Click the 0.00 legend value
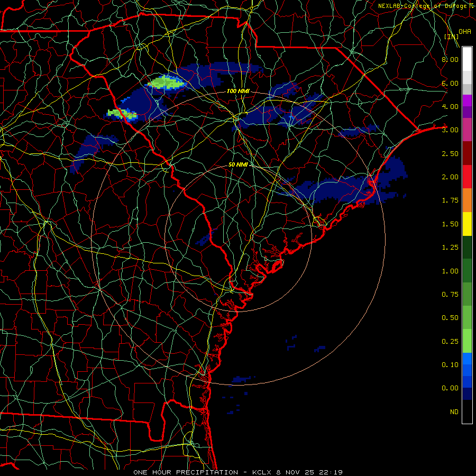This screenshot has height=476, width=476. [x=450, y=388]
